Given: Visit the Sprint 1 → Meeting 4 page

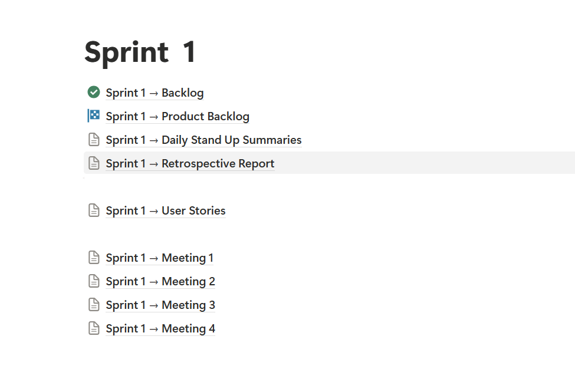Looking at the screenshot, I should click(160, 328).
